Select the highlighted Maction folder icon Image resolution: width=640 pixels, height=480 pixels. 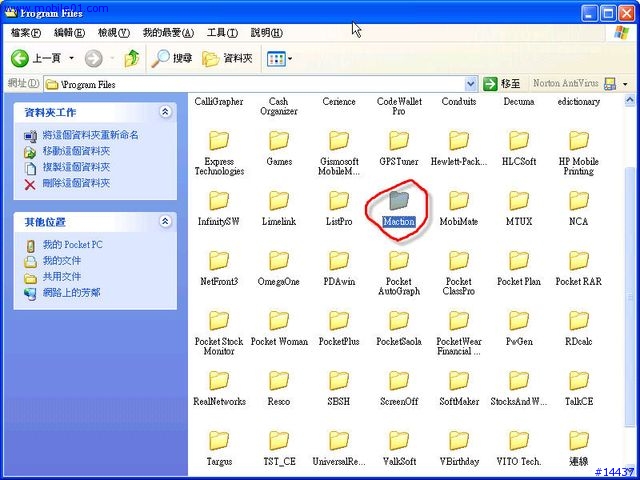pyautogui.click(x=399, y=200)
